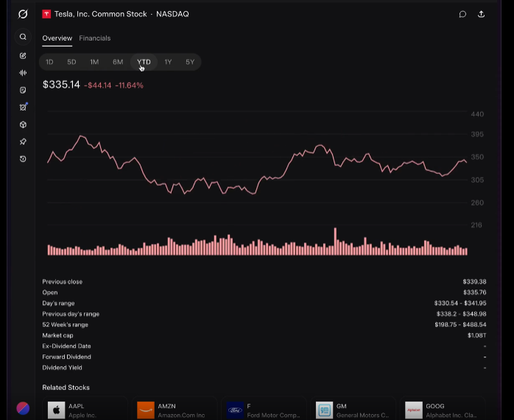Switch to the Financials tab
Screen dimensions: 514x420
95,38
